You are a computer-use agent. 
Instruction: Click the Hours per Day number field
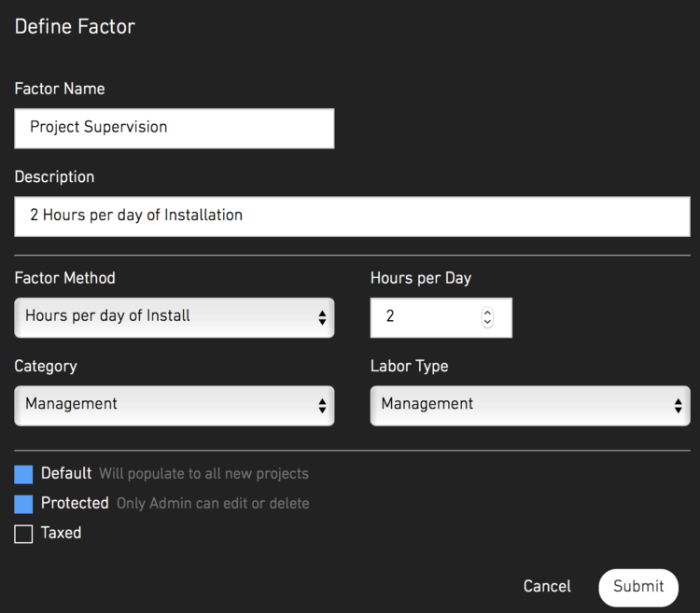[441, 317]
